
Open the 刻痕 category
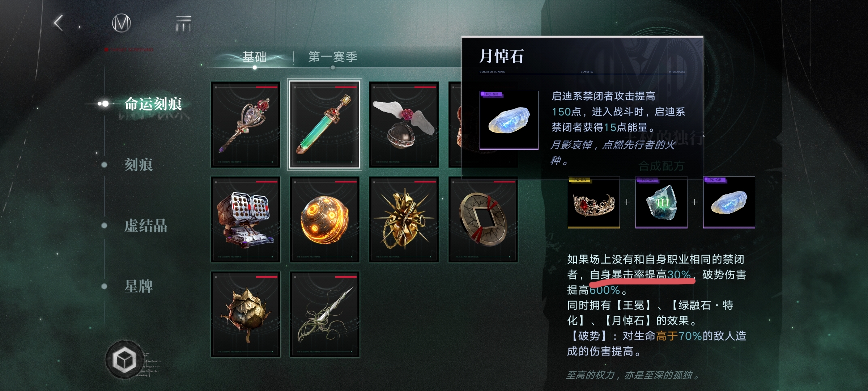coord(139,165)
